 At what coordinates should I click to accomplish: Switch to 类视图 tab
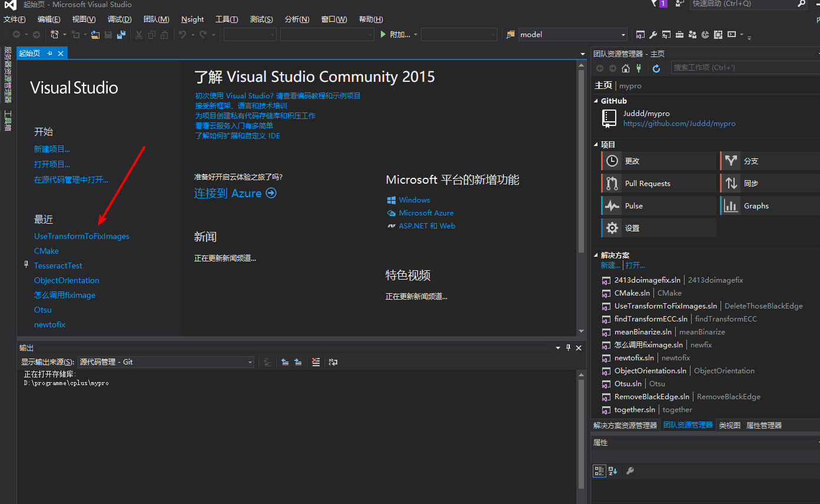coord(730,425)
